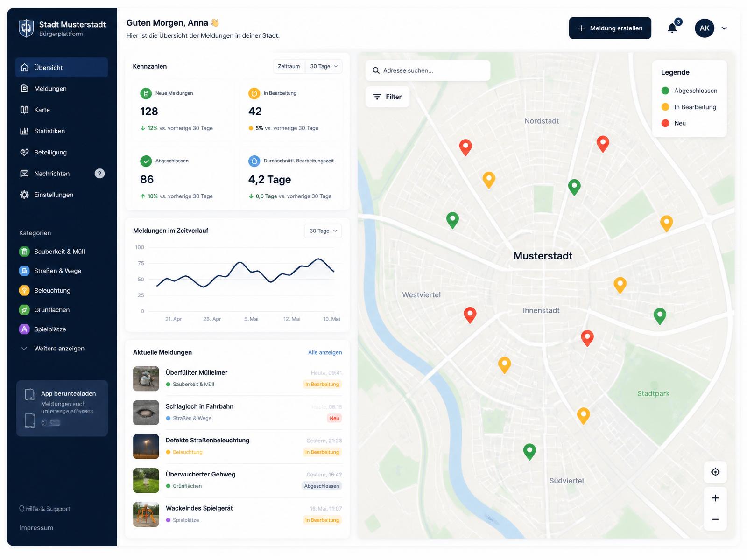Click the Stadtpark map label
Screen dimensions: 747x560
tap(653, 393)
